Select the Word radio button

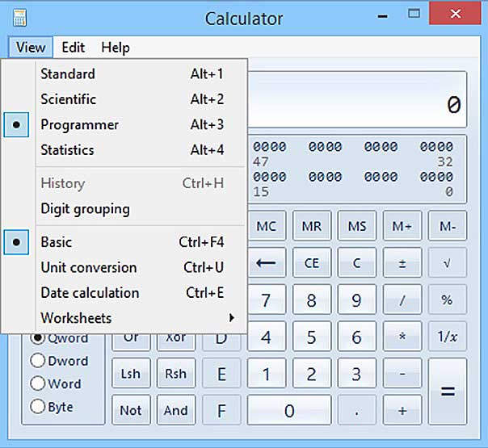[38, 384]
